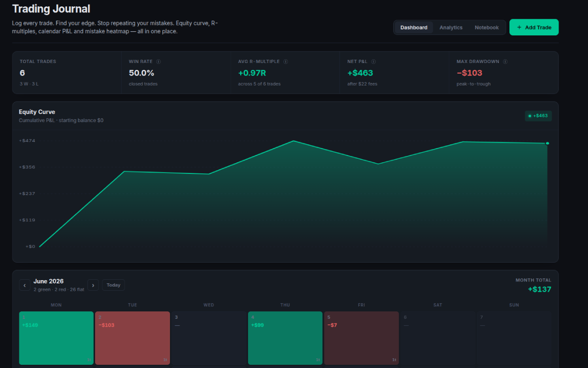Click the June 2026 month heading
This screenshot has width=588, height=368.
click(x=49, y=281)
